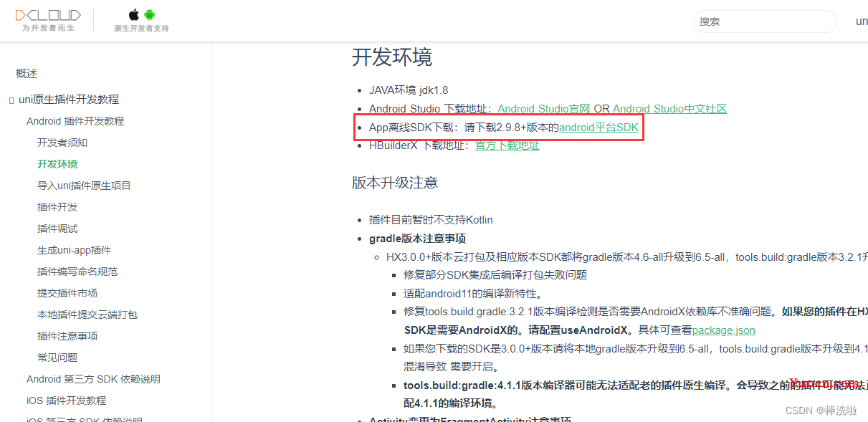Viewport: 868px width, 422px height.
Task: Click the Android robot icon
Action: coord(149,14)
